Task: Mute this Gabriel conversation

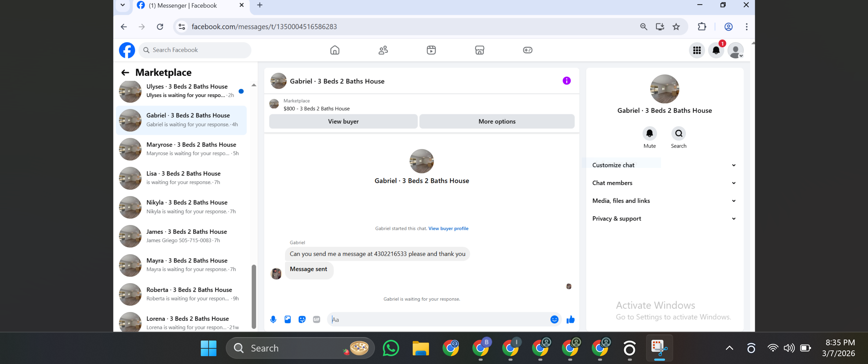Action: [649, 134]
